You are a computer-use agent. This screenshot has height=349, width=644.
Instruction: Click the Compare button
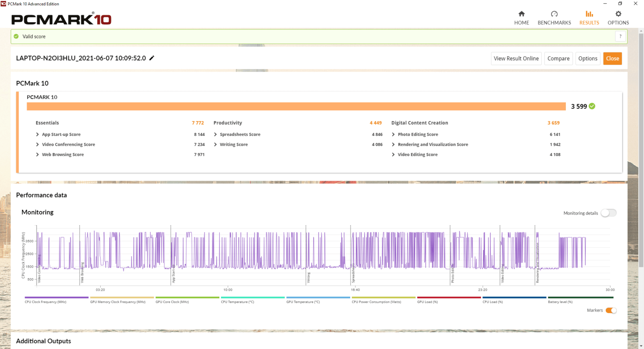pyautogui.click(x=558, y=58)
